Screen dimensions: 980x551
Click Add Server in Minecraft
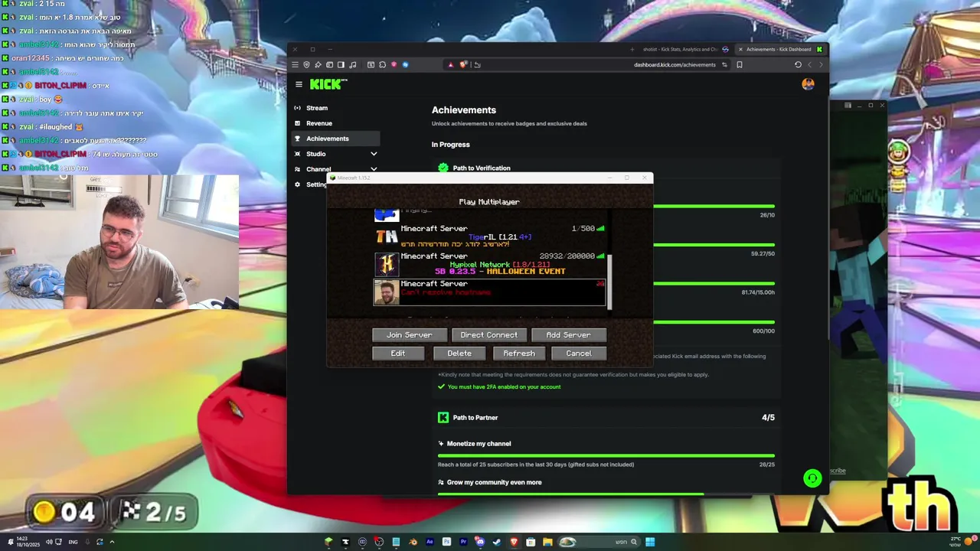pyautogui.click(x=568, y=334)
